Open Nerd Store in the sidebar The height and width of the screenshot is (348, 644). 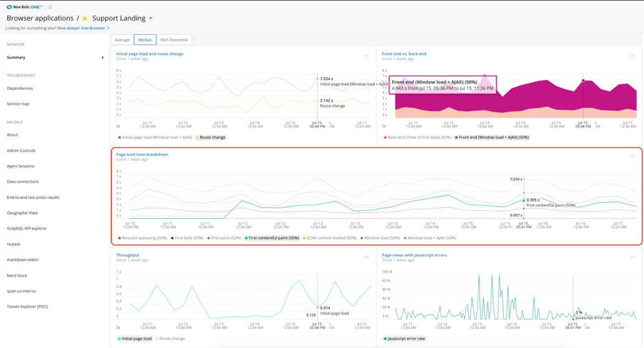click(x=17, y=276)
